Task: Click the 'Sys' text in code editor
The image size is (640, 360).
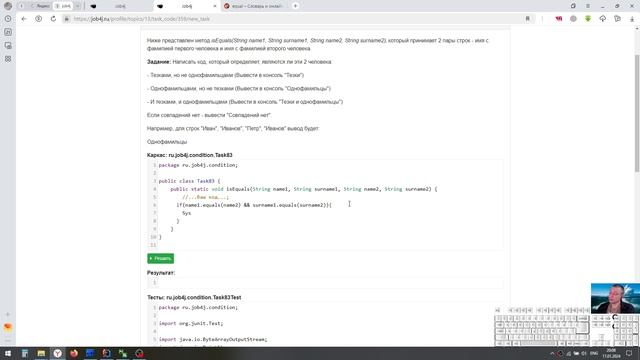Action: pos(187,213)
